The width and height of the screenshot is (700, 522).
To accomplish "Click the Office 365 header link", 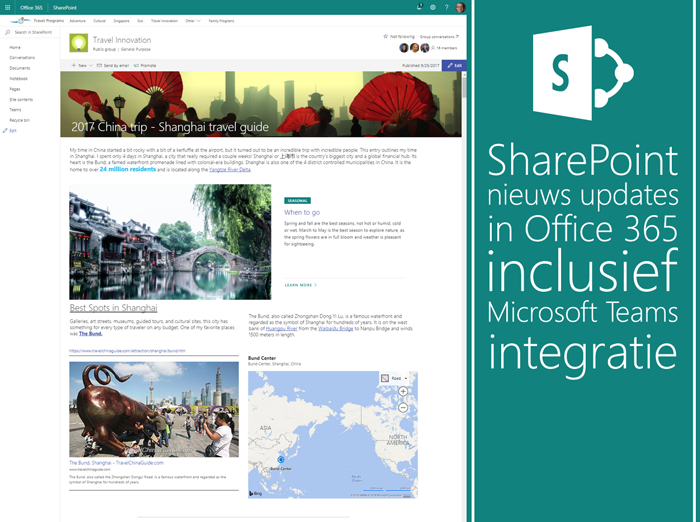I will [x=31, y=7].
